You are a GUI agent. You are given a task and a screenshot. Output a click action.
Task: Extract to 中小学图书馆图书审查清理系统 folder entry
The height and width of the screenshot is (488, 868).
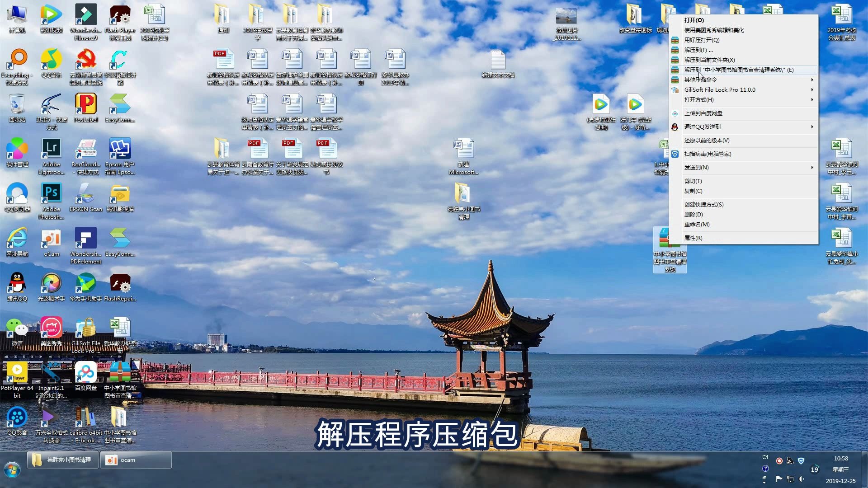click(x=744, y=70)
